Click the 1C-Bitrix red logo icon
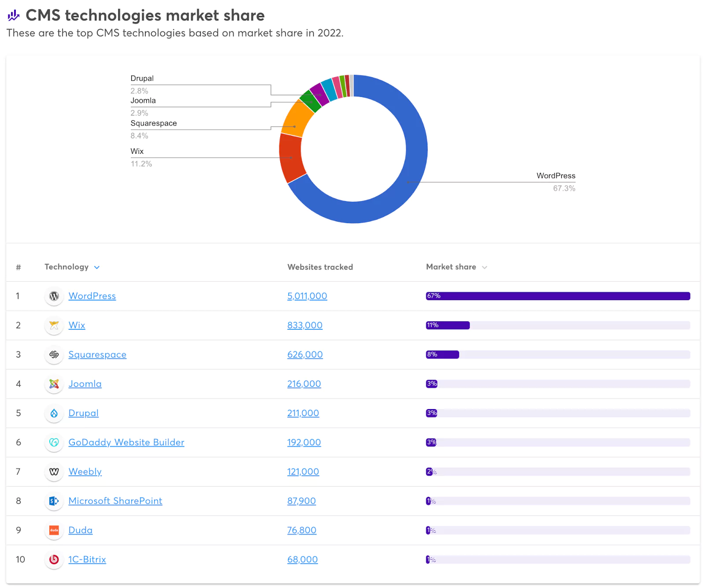This screenshot has width=705, height=588. (54, 560)
